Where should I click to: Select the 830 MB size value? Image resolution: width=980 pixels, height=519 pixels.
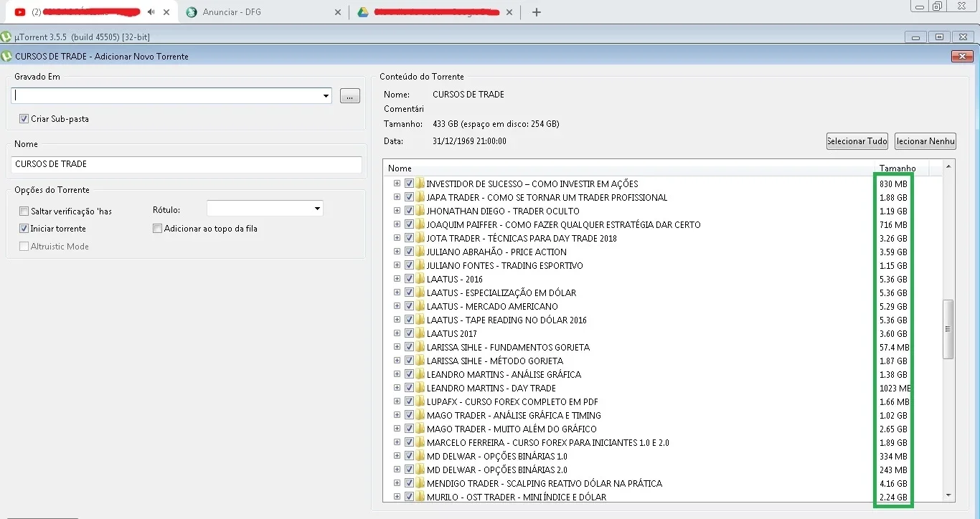coord(893,184)
